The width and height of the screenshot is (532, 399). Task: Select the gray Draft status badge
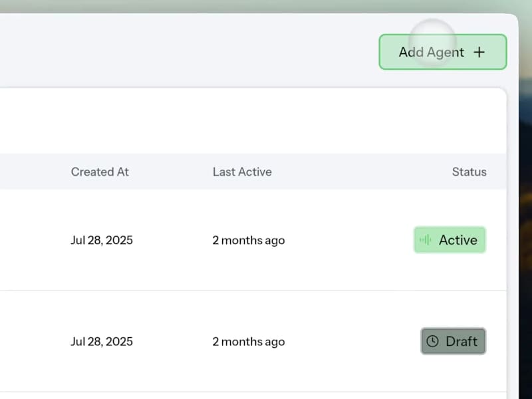click(x=453, y=341)
